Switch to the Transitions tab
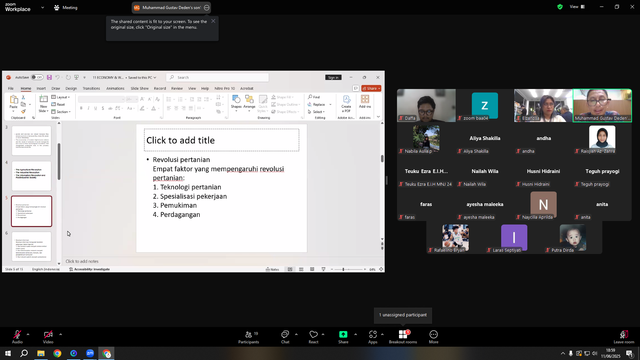Image resolution: width=640 pixels, height=360 pixels. [x=91, y=88]
